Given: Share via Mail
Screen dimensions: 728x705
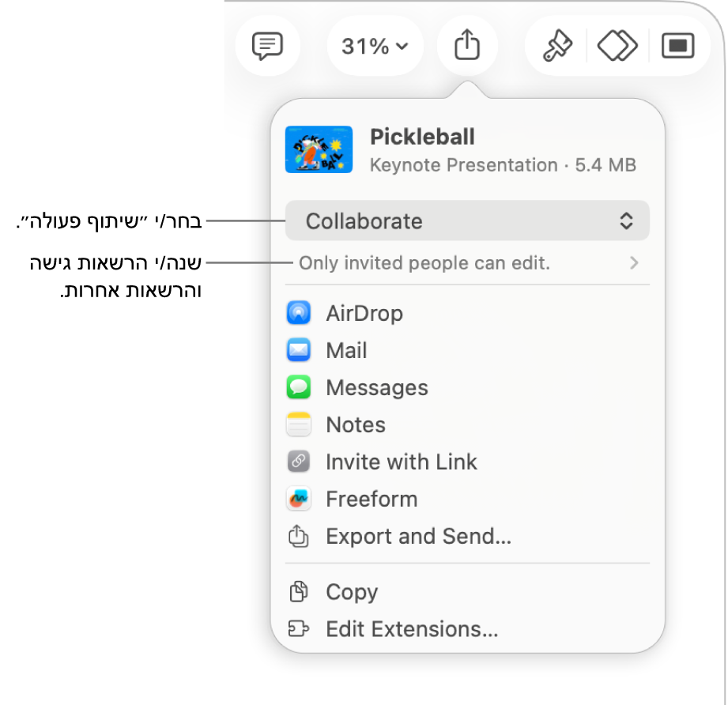Looking at the screenshot, I should 467,350.
